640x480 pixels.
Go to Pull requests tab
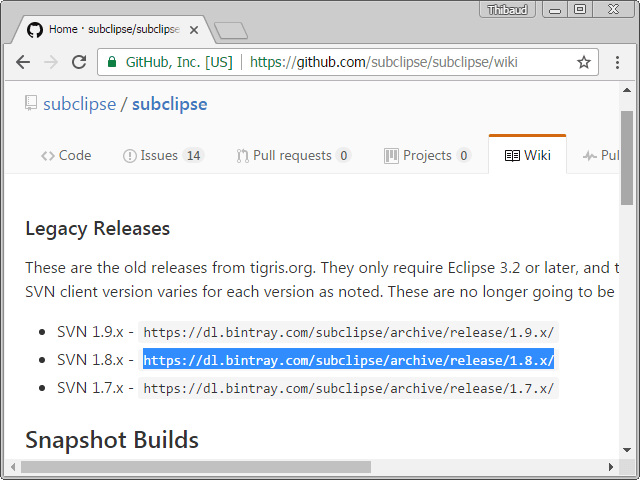pyautogui.click(x=293, y=155)
